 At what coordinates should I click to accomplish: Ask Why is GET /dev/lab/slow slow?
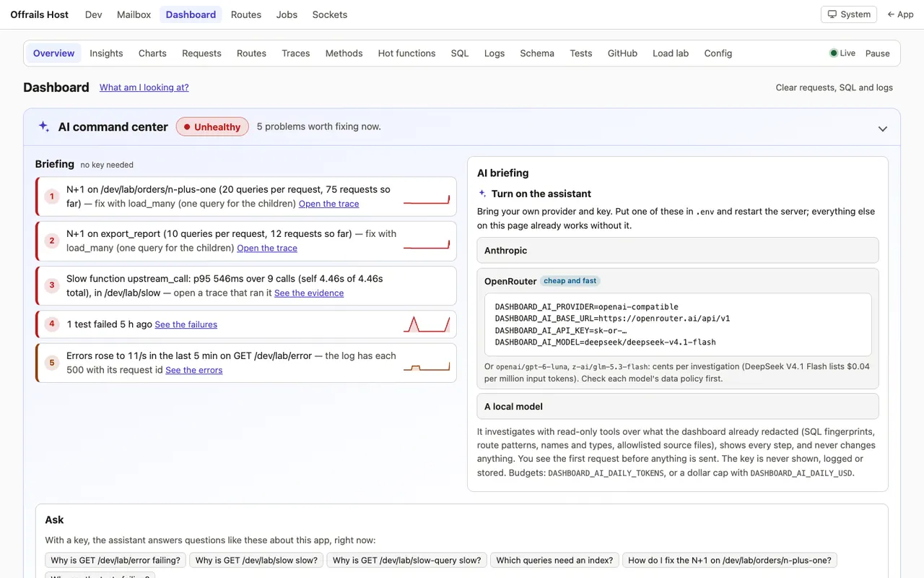[256, 560]
